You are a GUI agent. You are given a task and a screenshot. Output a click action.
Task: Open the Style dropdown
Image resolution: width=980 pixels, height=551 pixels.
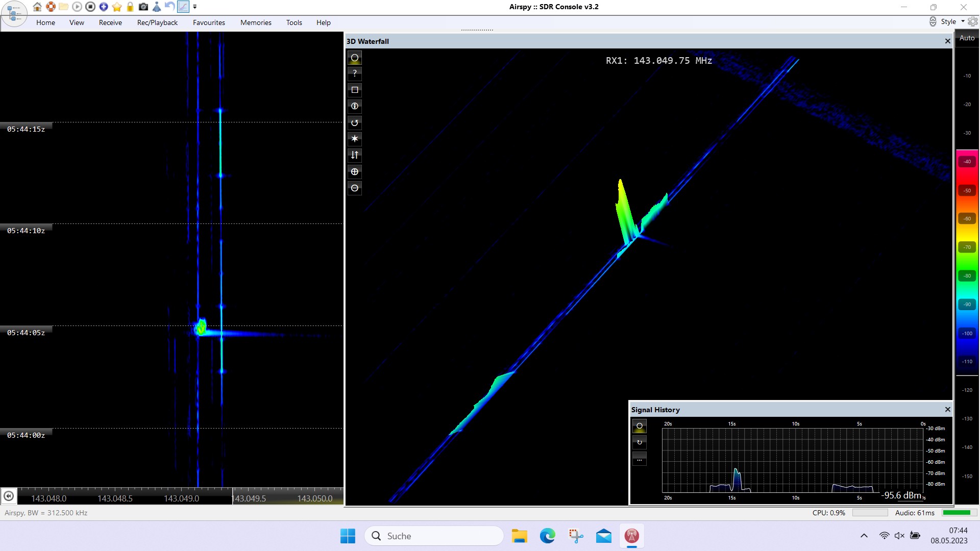(x=952, y=21)
